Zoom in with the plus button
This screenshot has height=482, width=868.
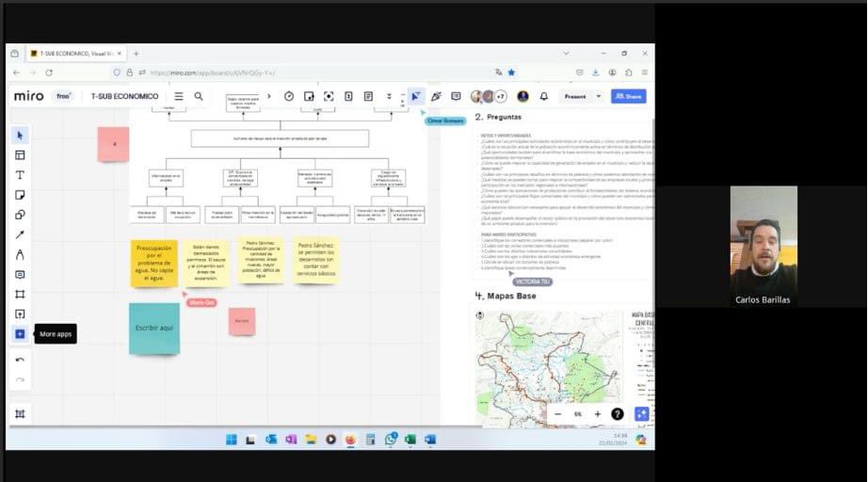(597, 414)
